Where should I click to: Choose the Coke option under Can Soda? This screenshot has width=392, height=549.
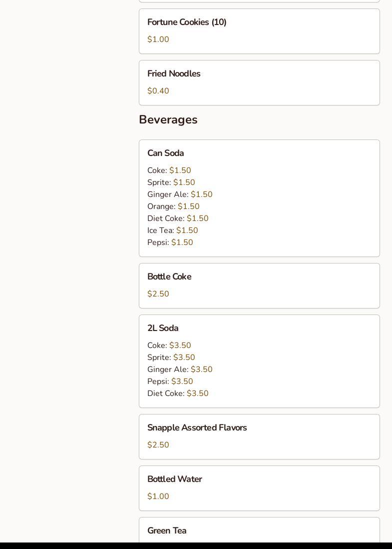pos(169,170)
